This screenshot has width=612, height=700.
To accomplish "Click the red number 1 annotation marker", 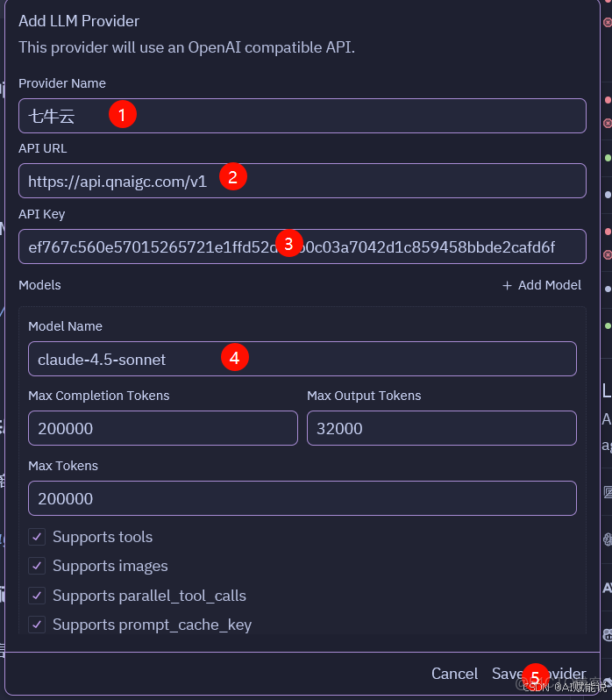I will point(123,114).
